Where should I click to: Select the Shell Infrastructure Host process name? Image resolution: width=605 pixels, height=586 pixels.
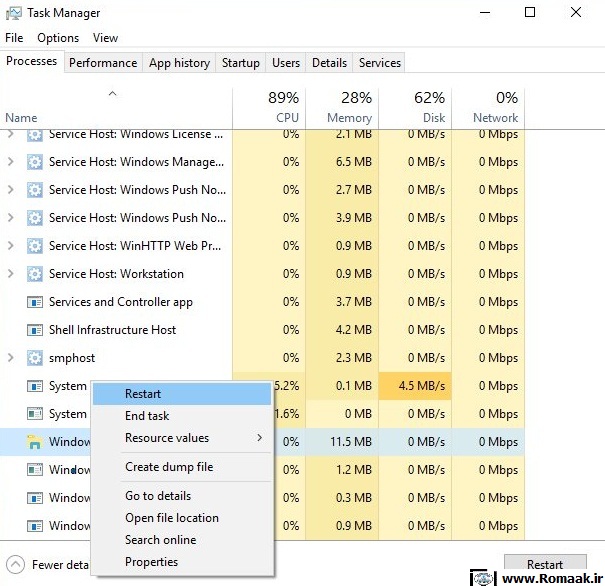point(112,330)
